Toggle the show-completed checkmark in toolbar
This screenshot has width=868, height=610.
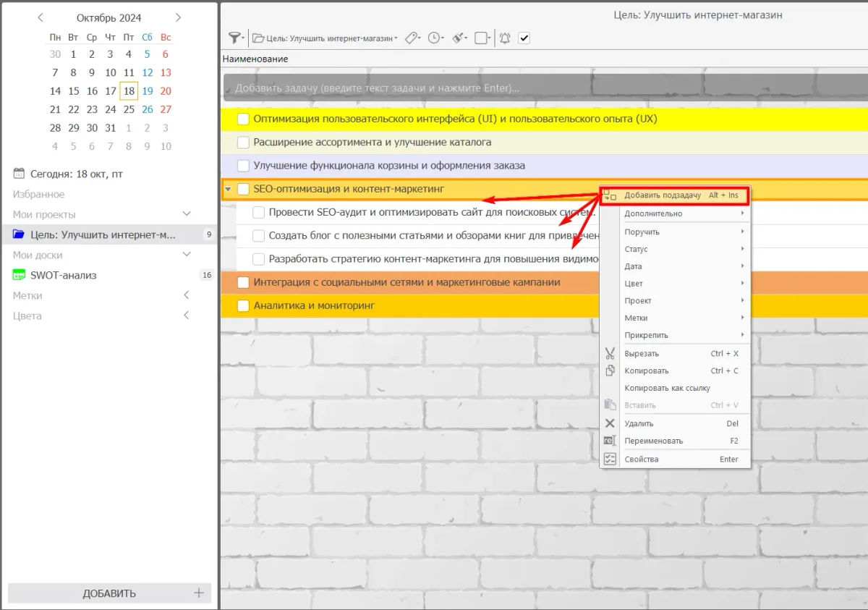(524, 38)
